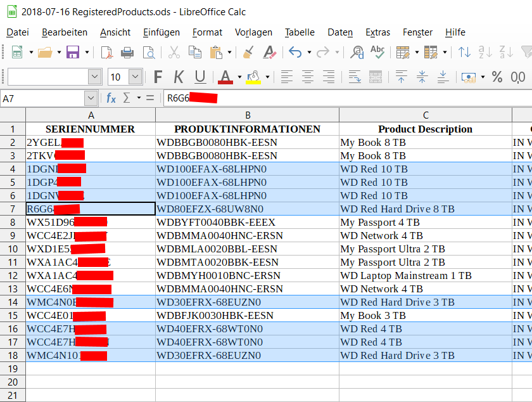Screen dimensions: 532x402
Task: Click the Cut scissors icon
Action: pyautogui.click(x=174, y=53)
